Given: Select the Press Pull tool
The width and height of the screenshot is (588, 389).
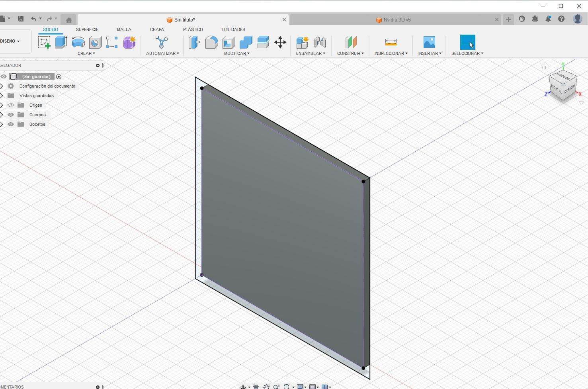Looking at the screenshot, I should click(194, 42).
